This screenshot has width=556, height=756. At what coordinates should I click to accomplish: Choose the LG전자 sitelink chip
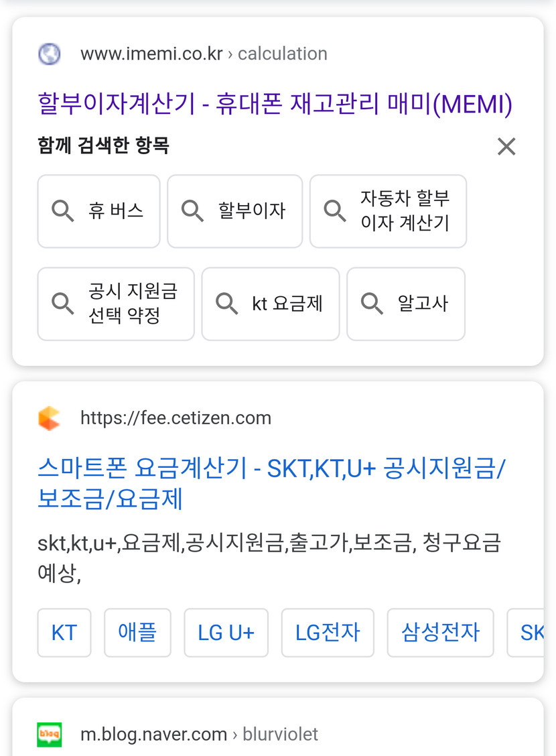pos(328,632)
